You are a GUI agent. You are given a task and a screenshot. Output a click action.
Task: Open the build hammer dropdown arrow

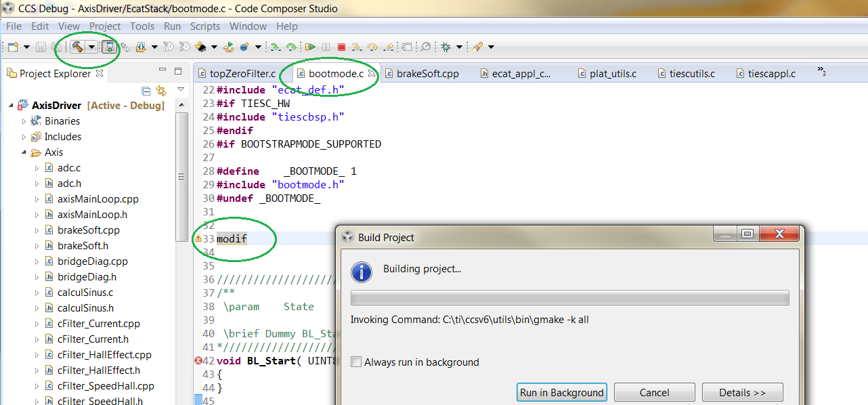click(91, 47)
